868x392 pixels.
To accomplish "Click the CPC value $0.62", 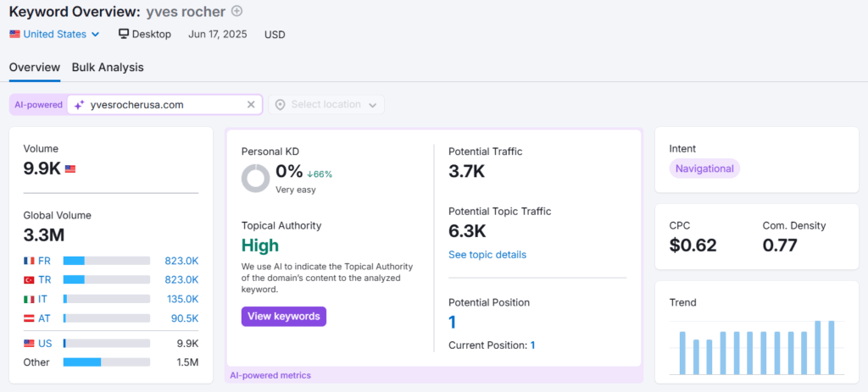I will click(x=693, y=245).
